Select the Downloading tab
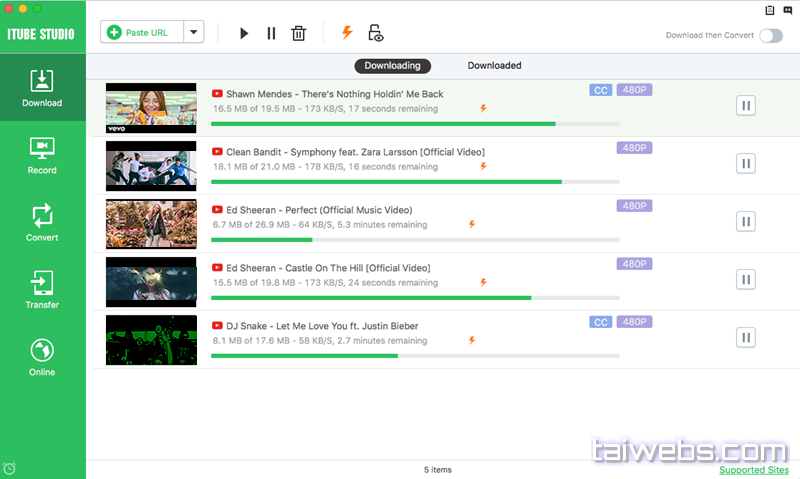Viewport: 800px width, 479px height. 393,66
